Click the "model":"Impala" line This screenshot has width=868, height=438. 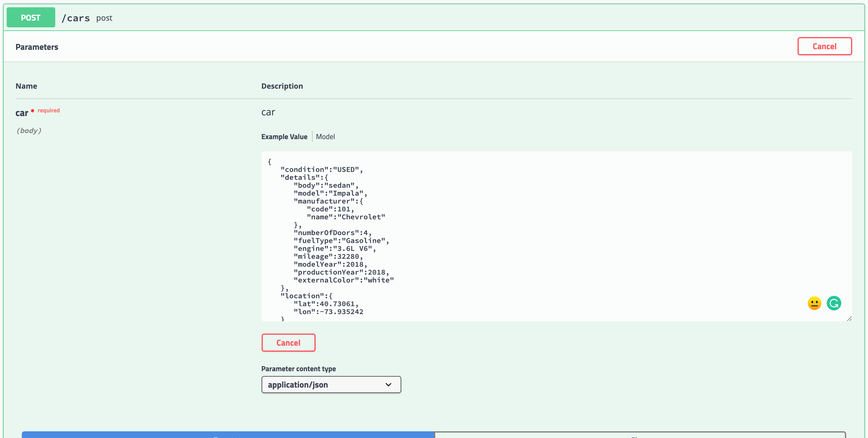point(331,193)
